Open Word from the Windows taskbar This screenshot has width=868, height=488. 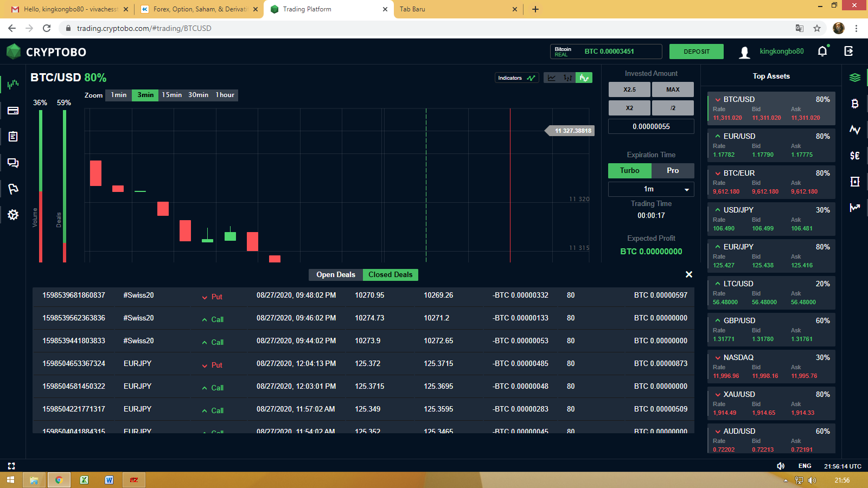point(109,480)
